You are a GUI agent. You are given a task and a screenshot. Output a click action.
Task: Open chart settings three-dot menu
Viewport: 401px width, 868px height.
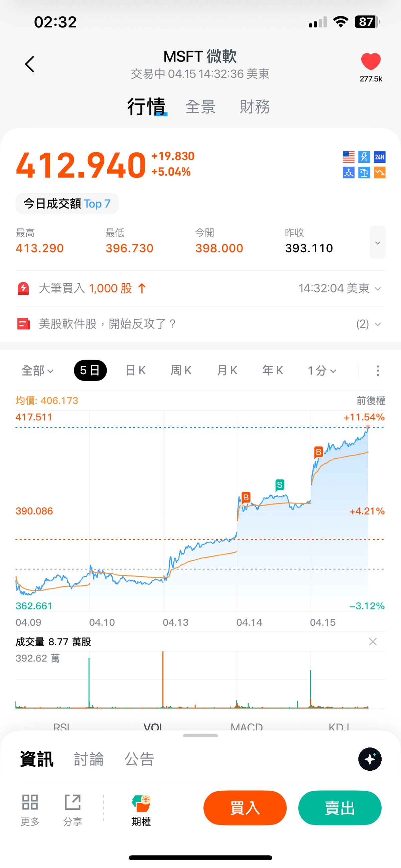click(378, 371)
